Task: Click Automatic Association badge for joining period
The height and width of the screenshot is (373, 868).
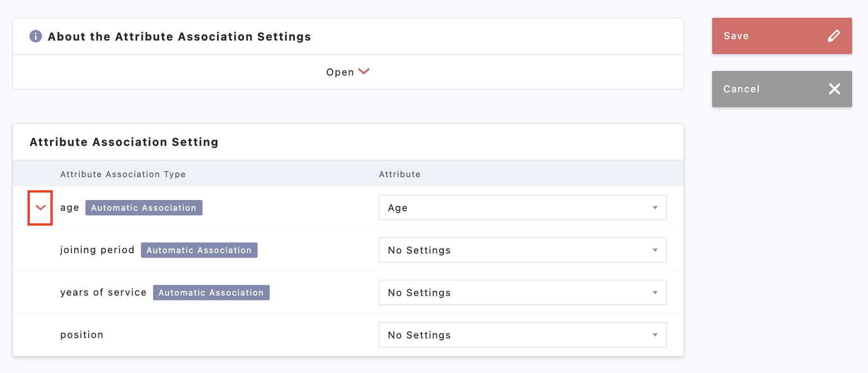Action: 199,250
